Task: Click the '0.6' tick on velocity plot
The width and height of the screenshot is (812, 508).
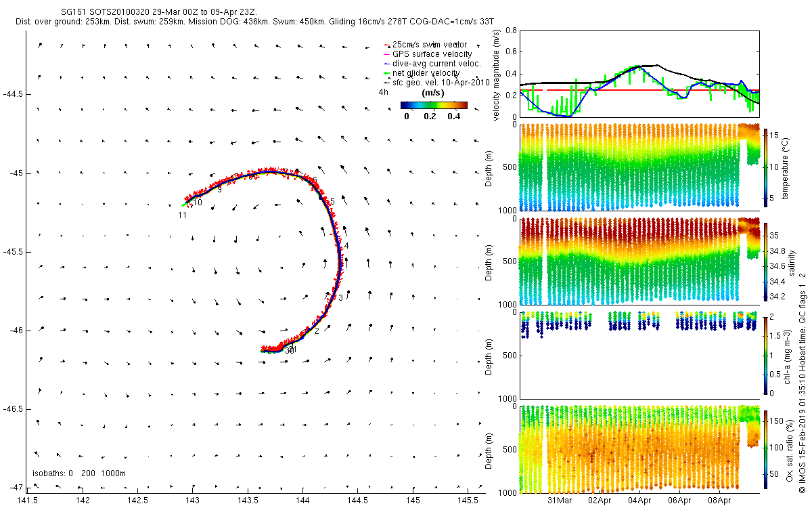Action: (511, 52)
